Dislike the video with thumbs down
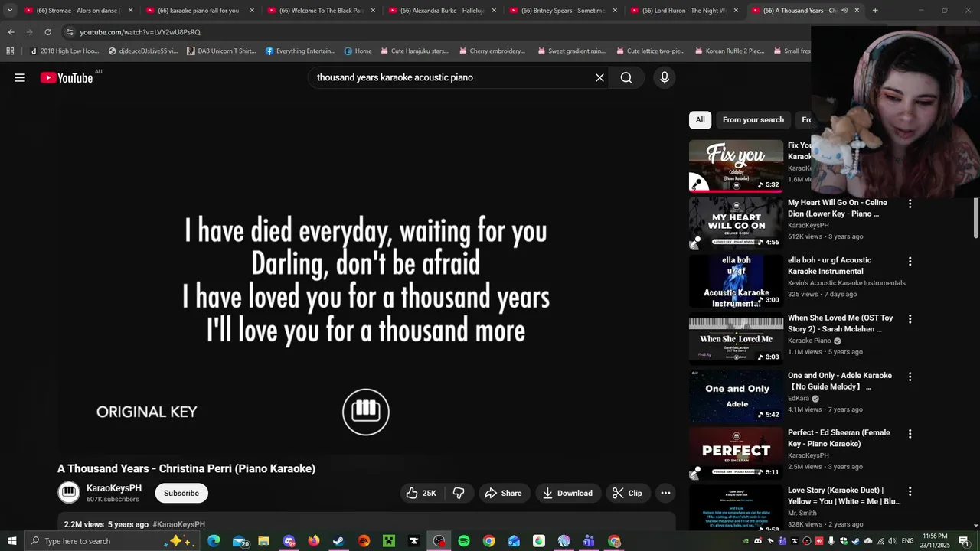Viewport: 980px width, 551px height. (459, 493)
